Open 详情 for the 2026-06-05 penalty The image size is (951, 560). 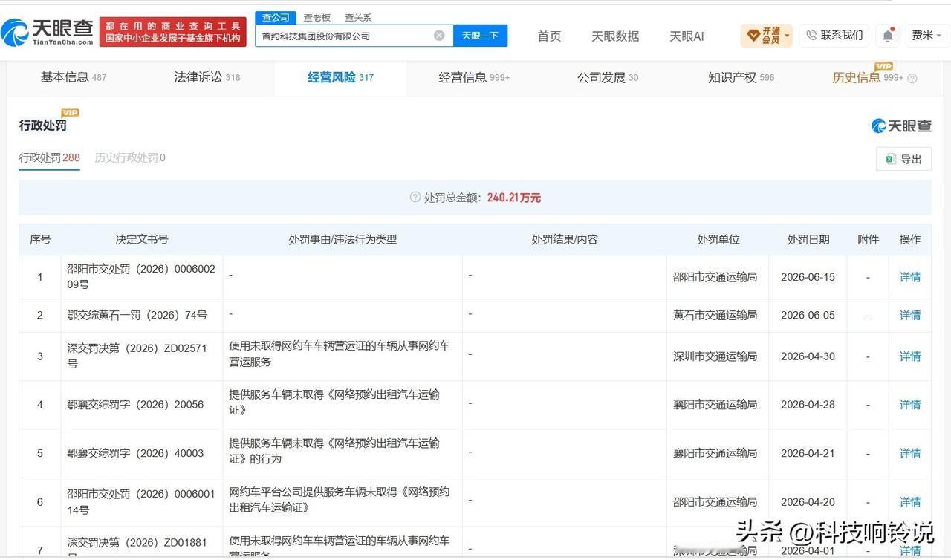click(910, 315)
